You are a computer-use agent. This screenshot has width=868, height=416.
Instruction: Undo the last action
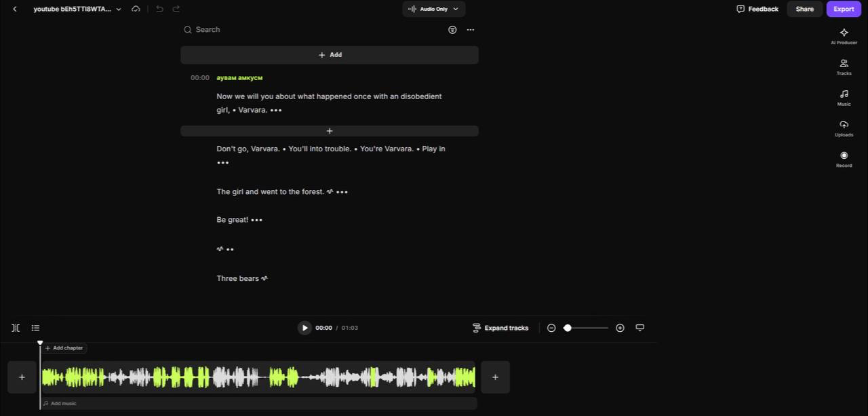[x=159, y=9]
